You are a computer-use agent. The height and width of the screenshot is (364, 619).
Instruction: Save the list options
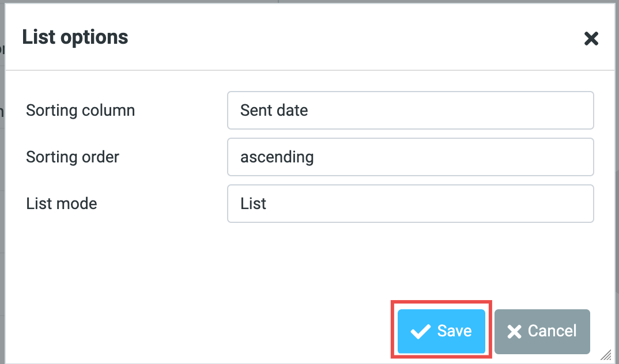point(441,331)
